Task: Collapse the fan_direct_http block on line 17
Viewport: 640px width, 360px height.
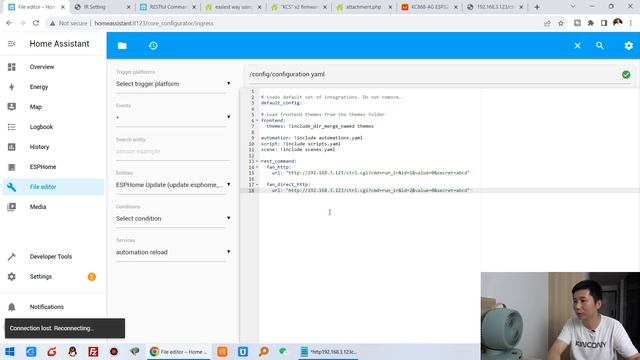Action: [x=257, y=184]
